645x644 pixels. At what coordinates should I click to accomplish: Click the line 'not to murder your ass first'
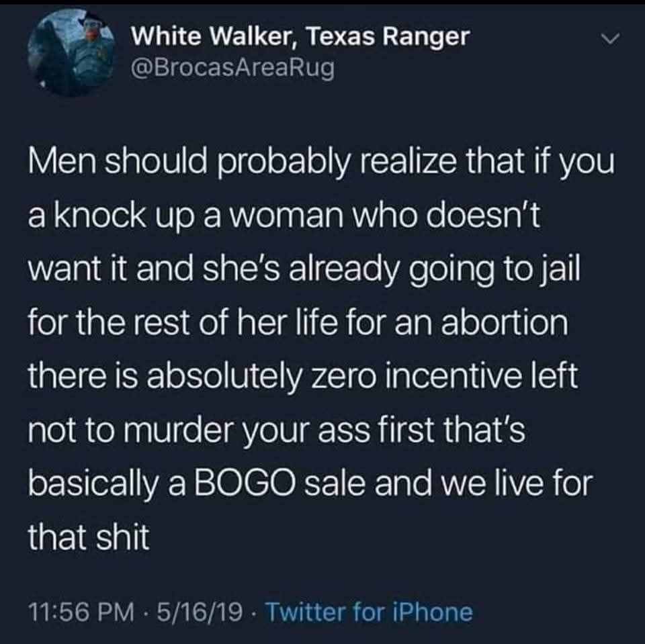click(276, 430)
